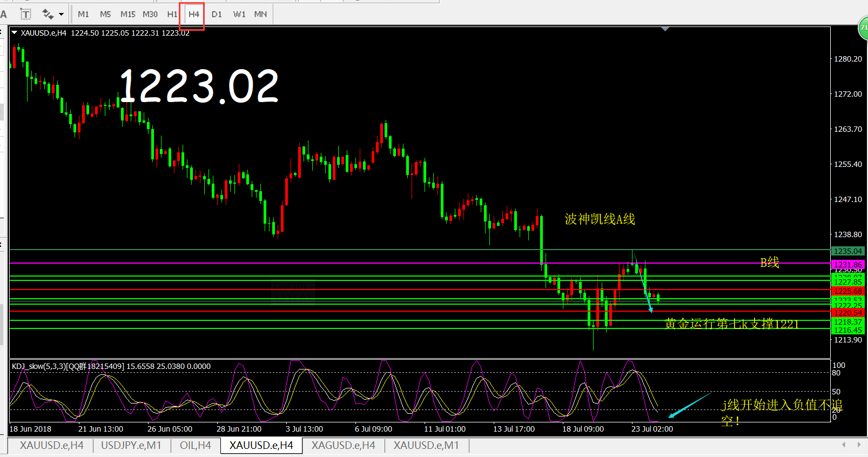868x457 pixels.
Task: Switch chart to H1 timeframe
Action: click(x=172, y=14)
